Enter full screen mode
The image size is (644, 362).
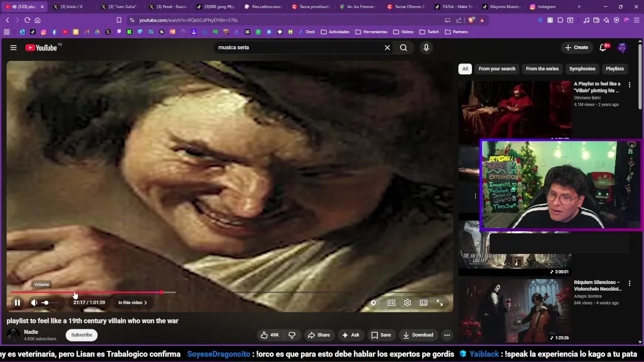440,303
